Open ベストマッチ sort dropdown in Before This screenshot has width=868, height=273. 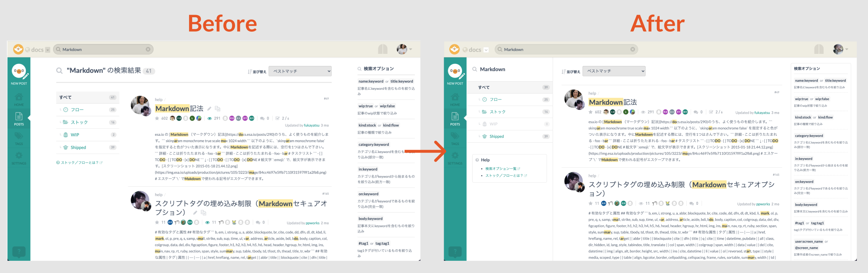click(x=300, y=71)
